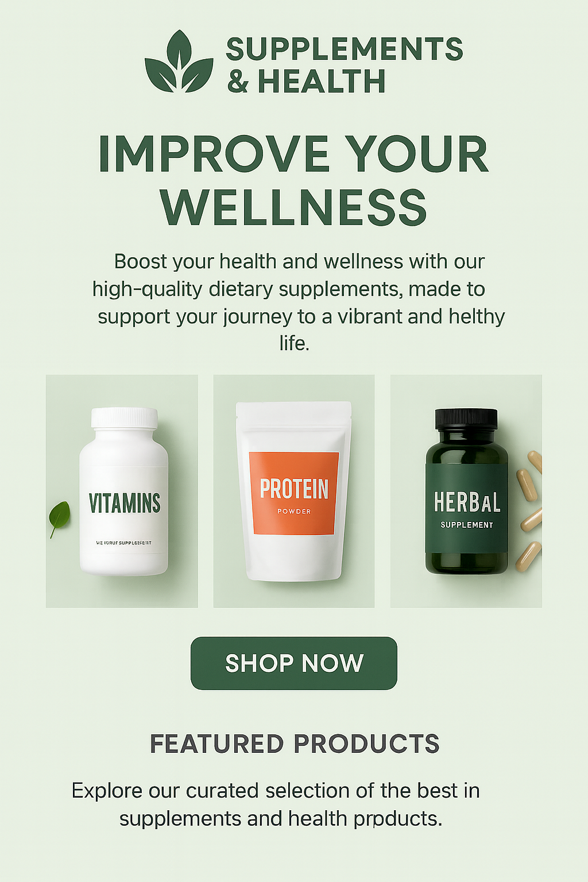Viewport: 588px width, 882px height.
Task: Click the black cap of Herbal bottle
Action: pyautogui.click(x=466, y=419)
